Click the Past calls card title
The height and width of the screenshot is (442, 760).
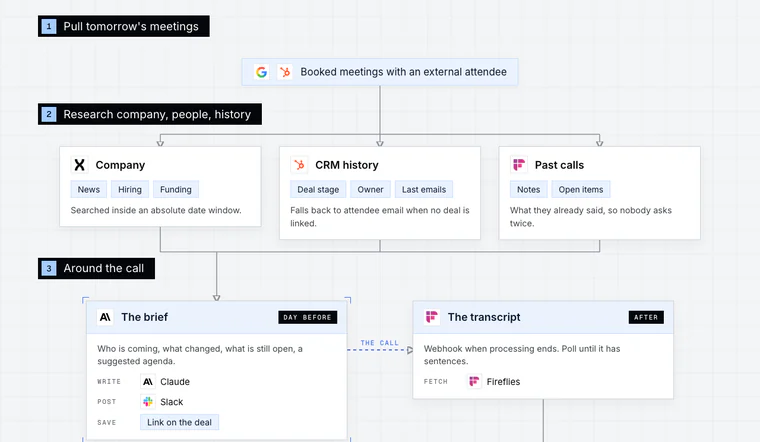[559, 165]
